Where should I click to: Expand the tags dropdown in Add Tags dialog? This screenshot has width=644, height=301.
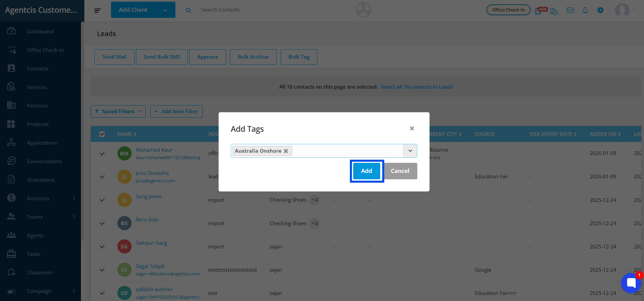[410, 151]
